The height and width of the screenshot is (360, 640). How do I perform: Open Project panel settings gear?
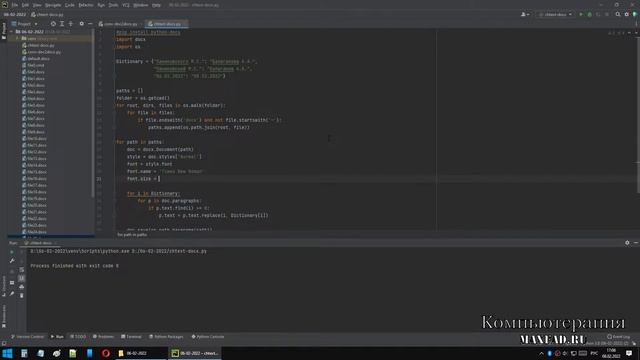[82, 24]
